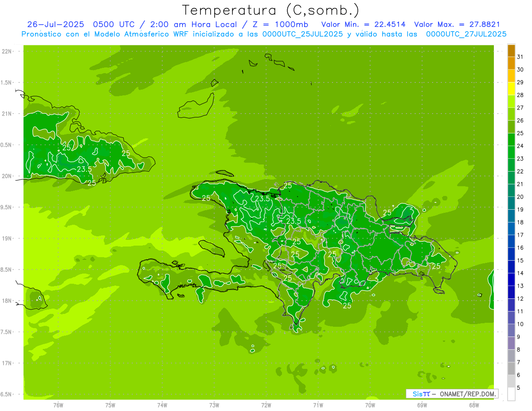Click the "Valor Max. = 27.8821" value
The height and width of the screenshot is (411, 532).
tap(457, 24)
